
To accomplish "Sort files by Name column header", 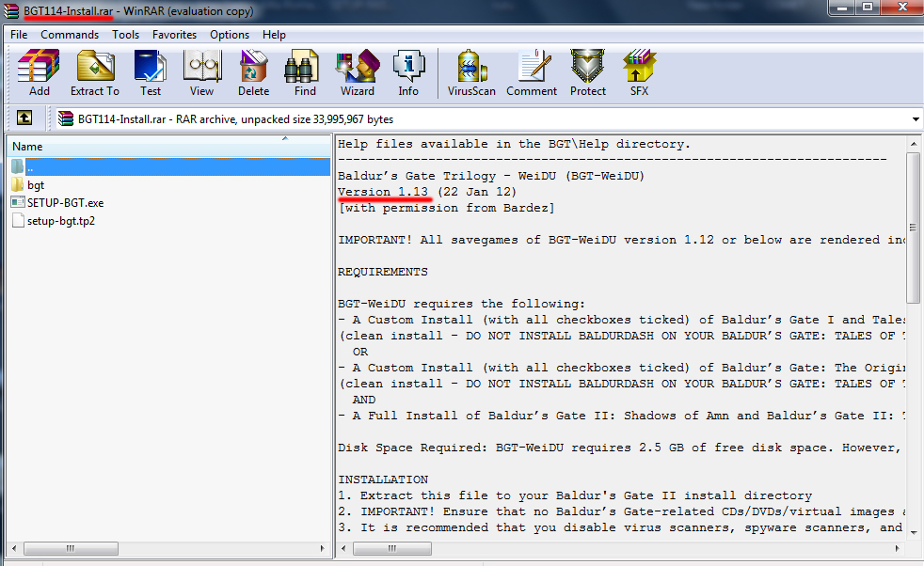I will 168,146.
